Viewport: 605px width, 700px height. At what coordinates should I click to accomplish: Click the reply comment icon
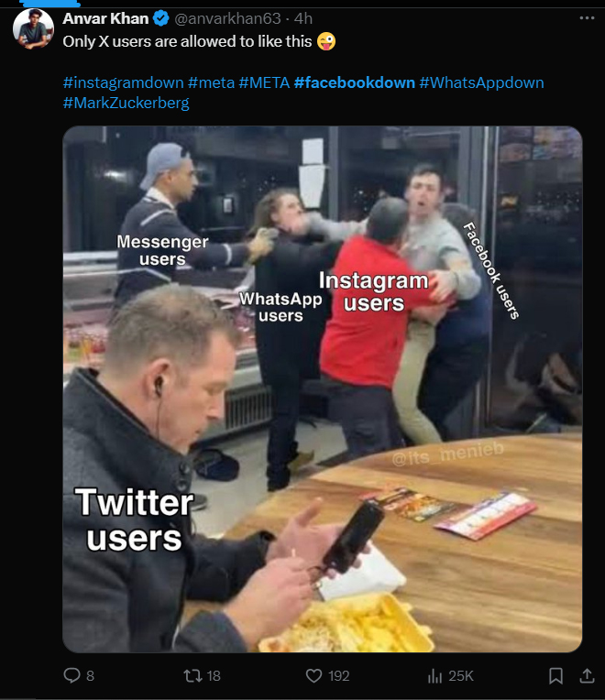coord(71,675)
